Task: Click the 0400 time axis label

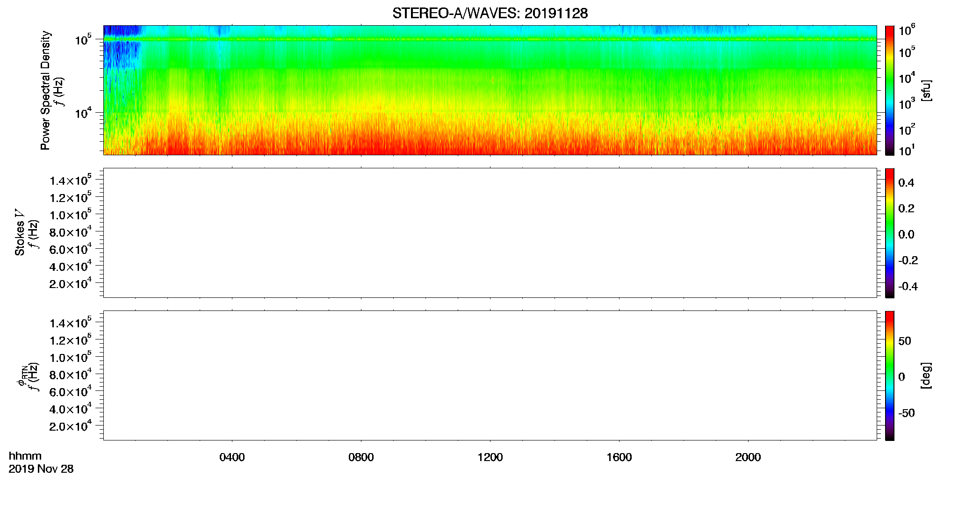Action: pyautogui.click(x=232, y=457)
